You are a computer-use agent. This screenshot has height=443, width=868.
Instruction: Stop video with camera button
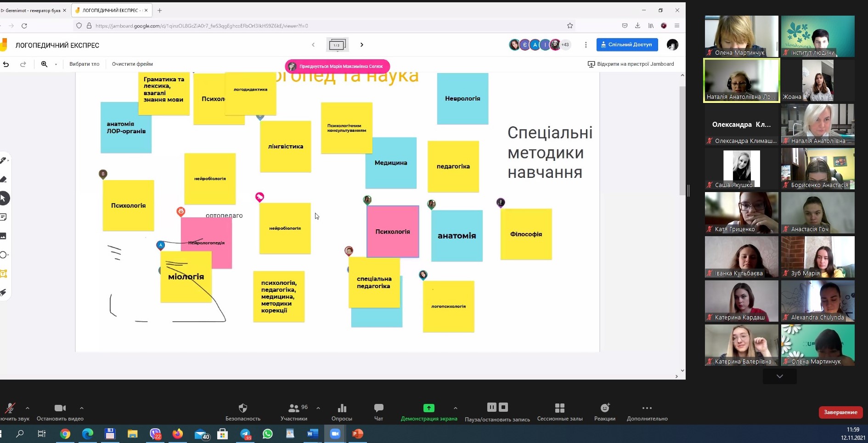pos(60,408)
